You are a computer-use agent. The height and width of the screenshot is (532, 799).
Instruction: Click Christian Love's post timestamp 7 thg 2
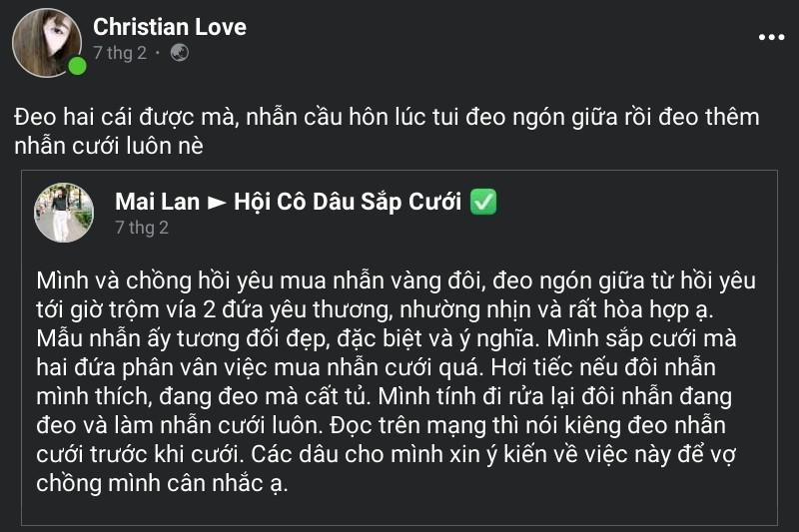click(x=120, y=53)
